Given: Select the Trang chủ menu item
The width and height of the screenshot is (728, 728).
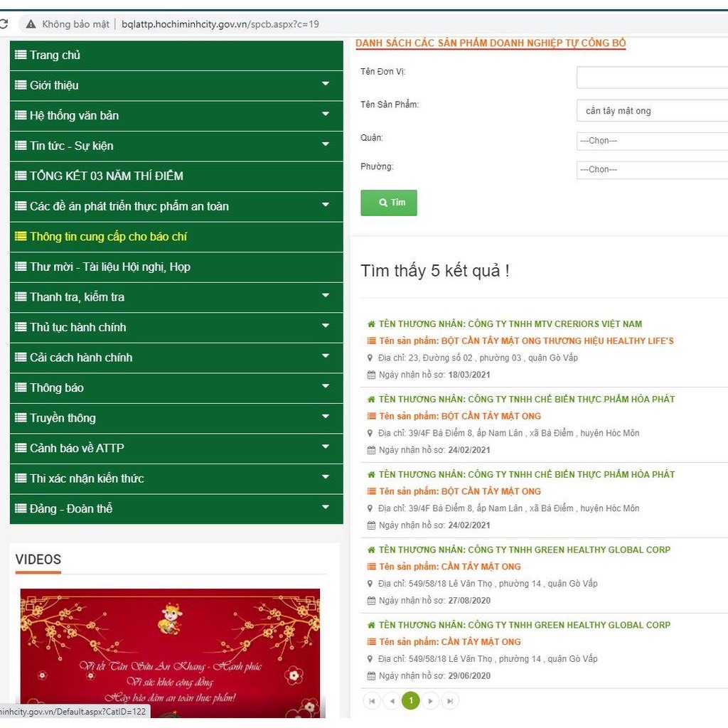Looking at the screenshot, I should (57, 55).
